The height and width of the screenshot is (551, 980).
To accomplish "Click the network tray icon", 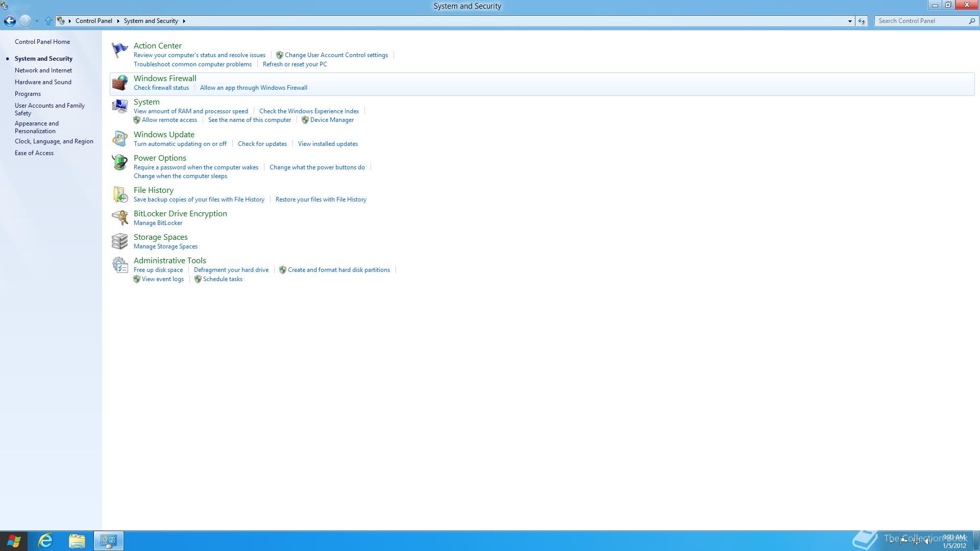I will [916, 541].
